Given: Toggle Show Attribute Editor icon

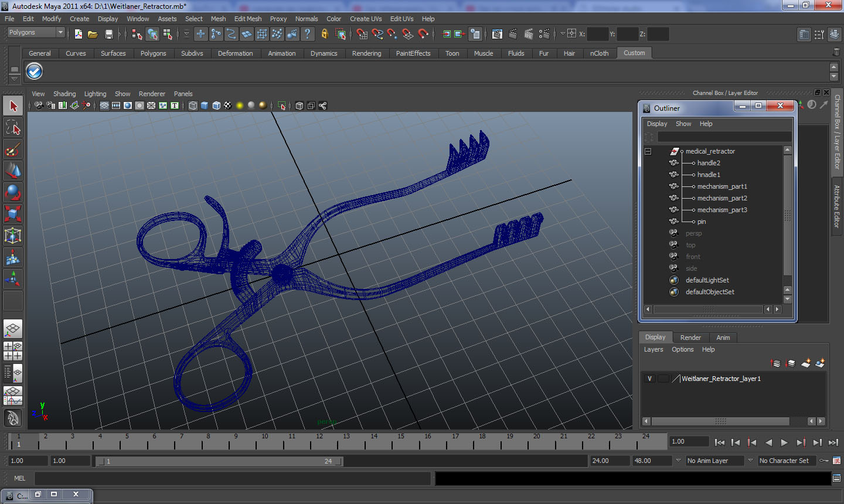Looking at the screenshot, I should 804,35.
